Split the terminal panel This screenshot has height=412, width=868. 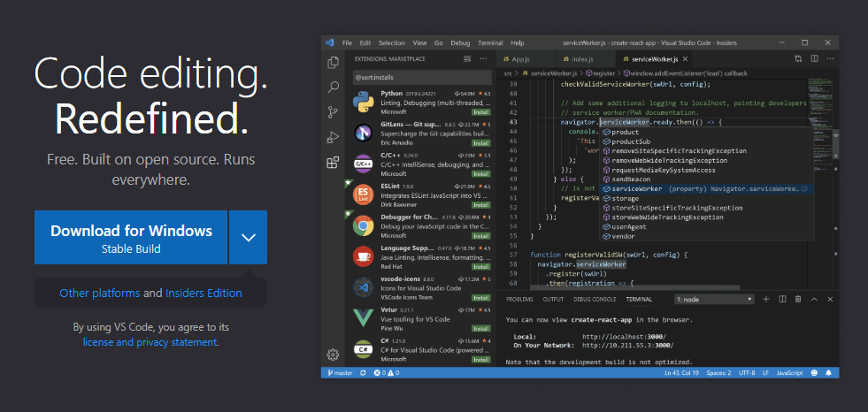782,299
